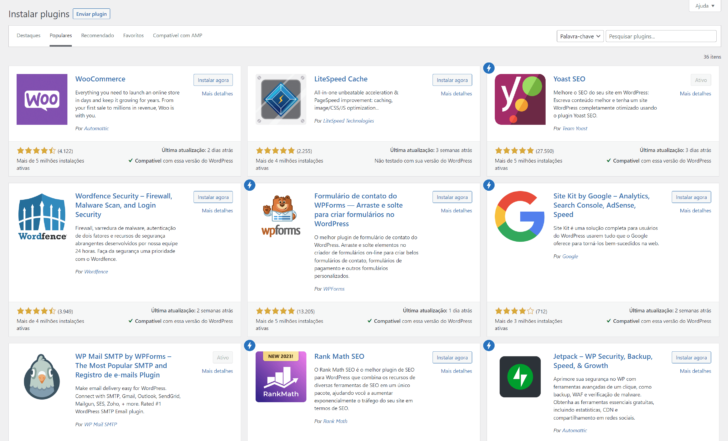The width and height of the screenshot is (728, 441).
Task: Click the Rank Math SEO logo
Action: (281, 377)
